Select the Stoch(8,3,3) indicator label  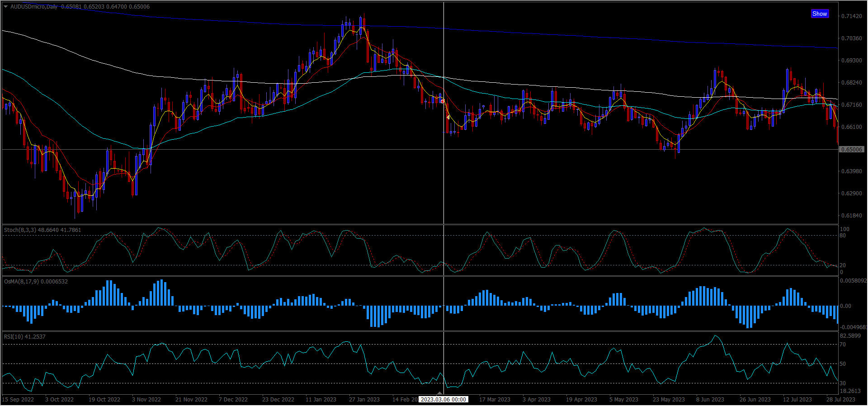click(x=42, y=230)
